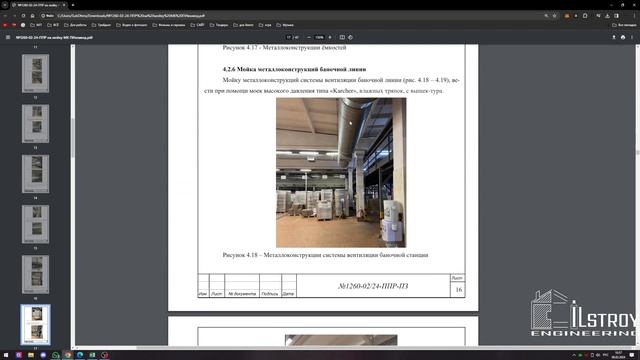Viewport: 640px width, 360px height.
Task: Open the 'Для работы' bookmarks folder
Action: 75,25
